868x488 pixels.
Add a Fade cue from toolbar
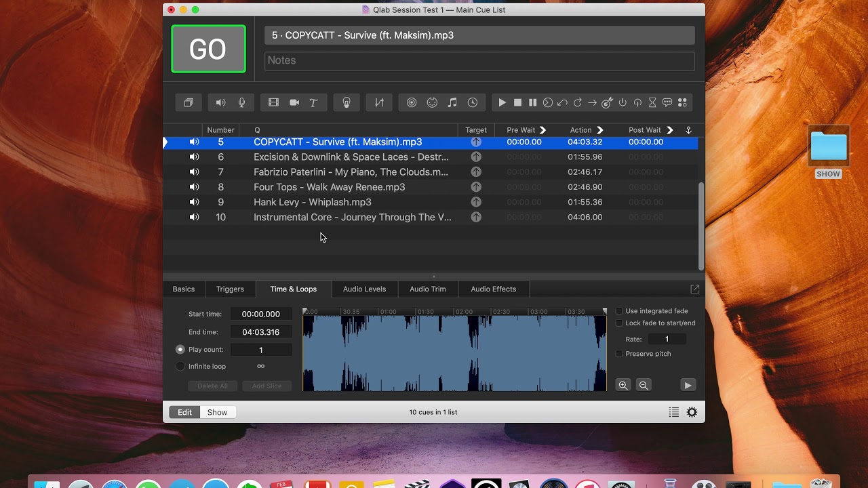[379, 102]
